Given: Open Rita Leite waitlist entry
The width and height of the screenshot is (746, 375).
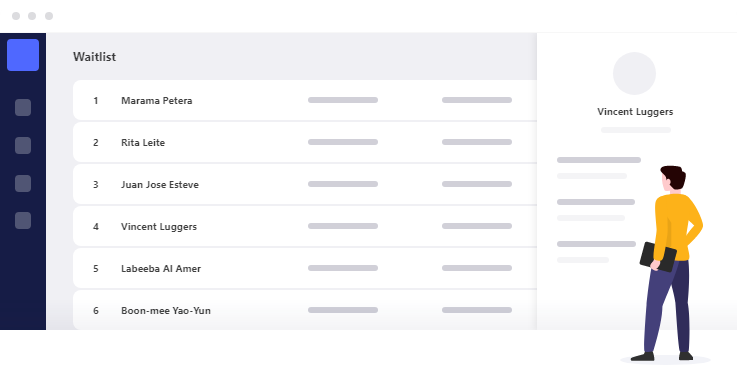Looking at the screenshot, I should [305, 142].
